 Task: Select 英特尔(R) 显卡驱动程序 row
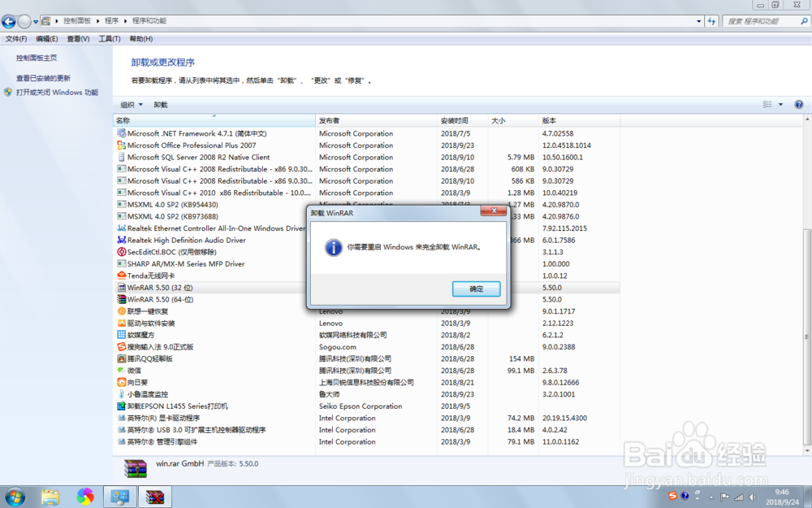point(367,418)
